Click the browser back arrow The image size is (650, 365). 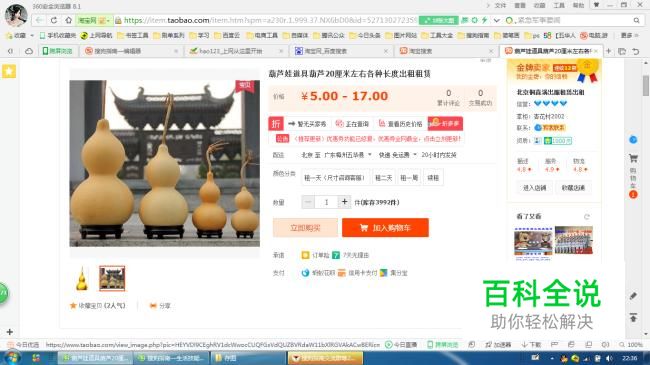[39, 20]
